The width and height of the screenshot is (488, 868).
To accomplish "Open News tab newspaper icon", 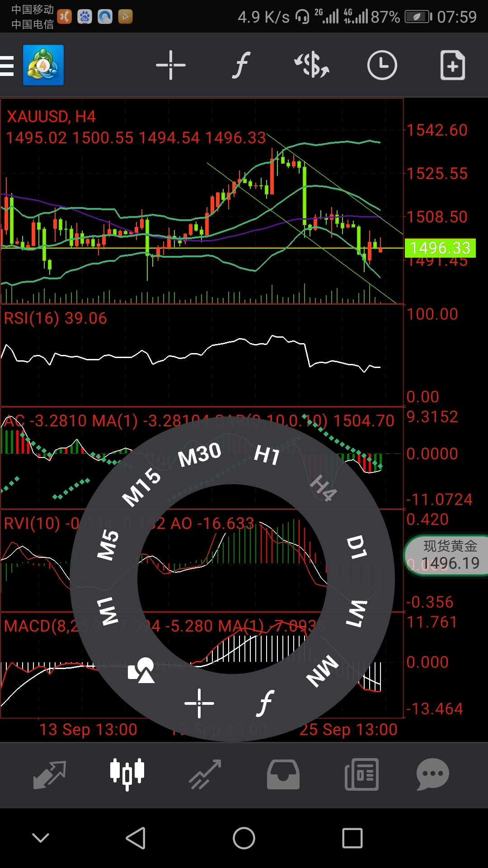I will tap(361, 774).
